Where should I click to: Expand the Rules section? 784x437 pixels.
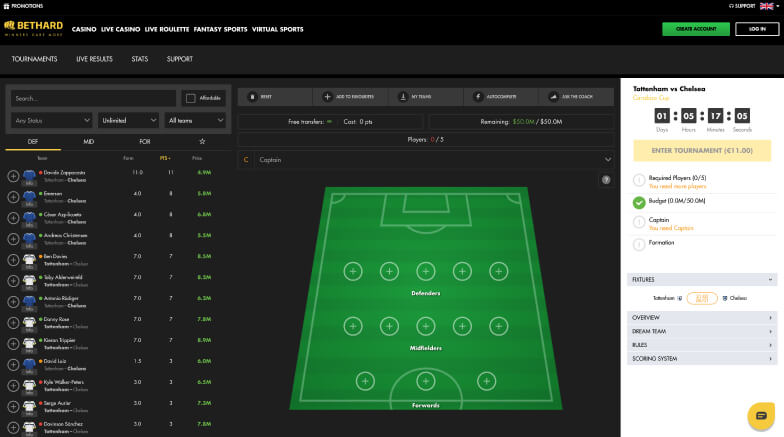pyautogui.click(x=702, y=345)
